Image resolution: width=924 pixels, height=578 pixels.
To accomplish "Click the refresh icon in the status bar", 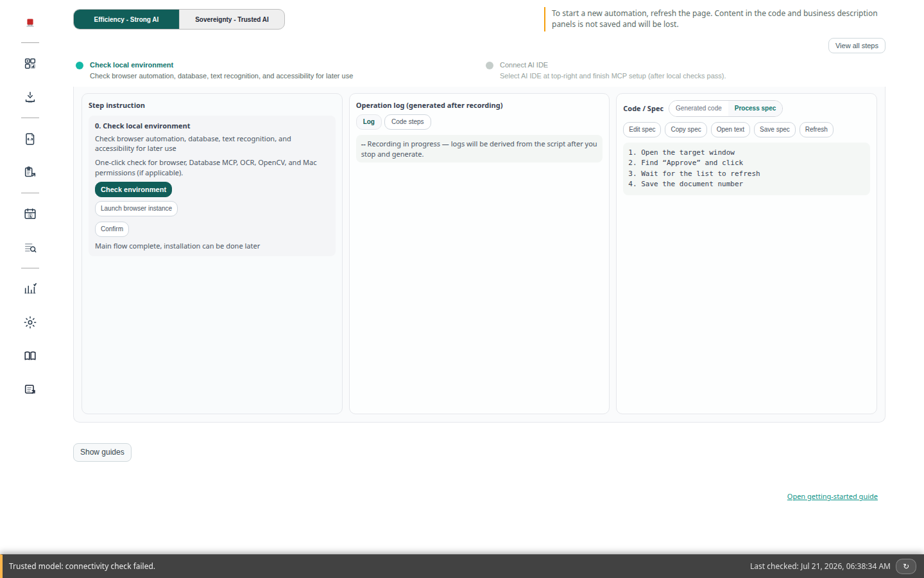I will pyautogui.click(x=906, y=566).
